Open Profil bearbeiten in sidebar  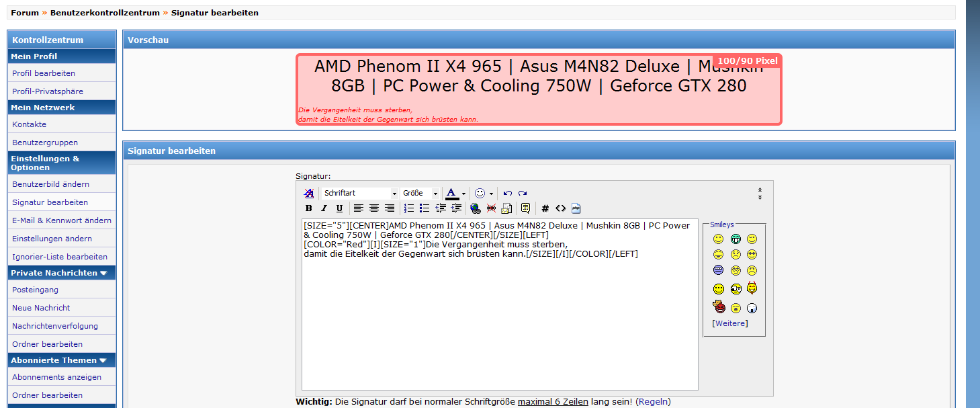point(44,73)
